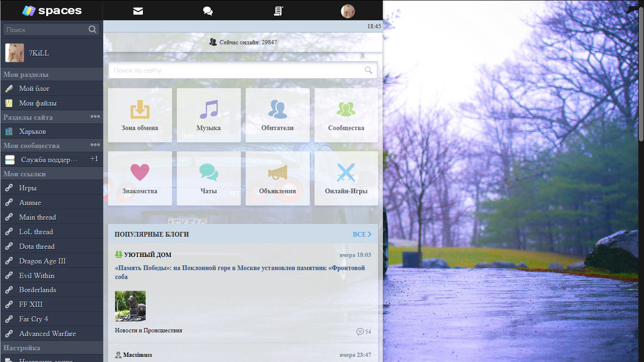Click pencil icon beside Мой блог
Viewport: 644px width, 362px height.
point(9,89)
